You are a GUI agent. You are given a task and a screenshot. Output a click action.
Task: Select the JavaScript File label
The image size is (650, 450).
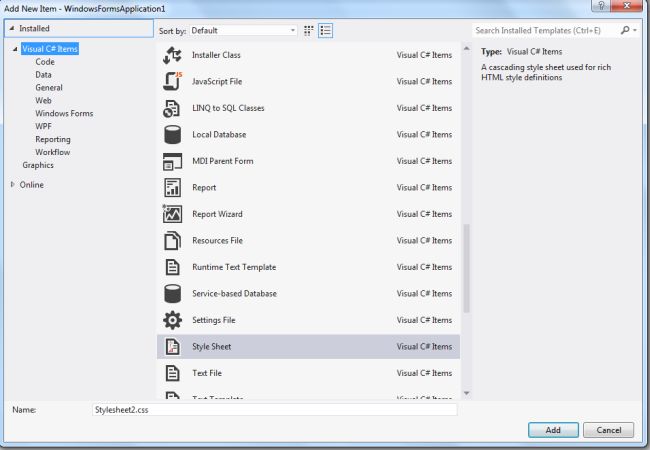pos(217,82)
